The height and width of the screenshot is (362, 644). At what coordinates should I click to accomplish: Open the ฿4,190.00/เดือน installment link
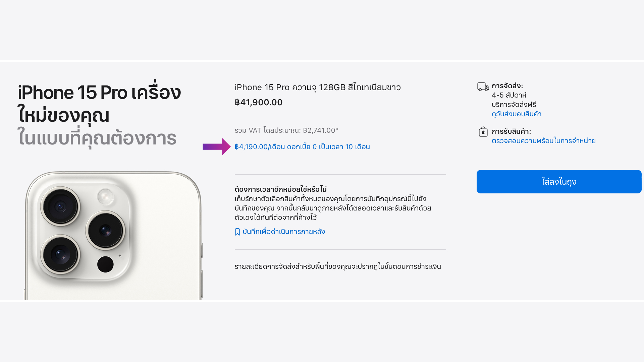point(302,147)
